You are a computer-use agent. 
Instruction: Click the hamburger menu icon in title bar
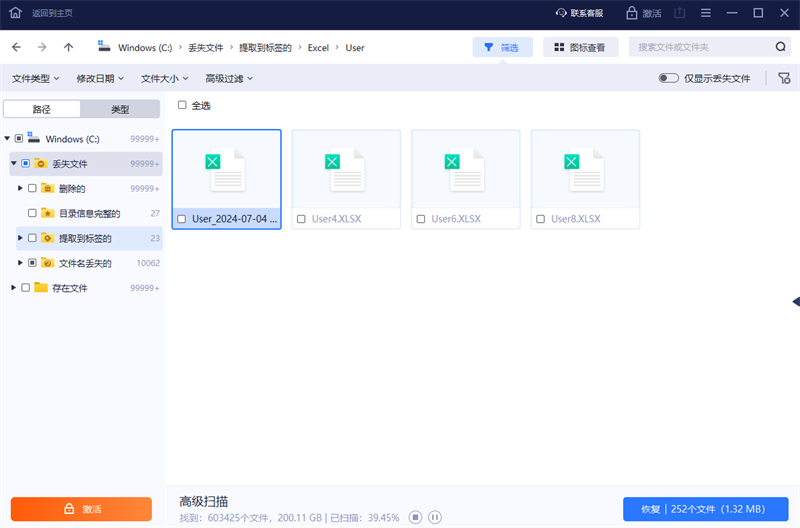(x=706, y=13)
